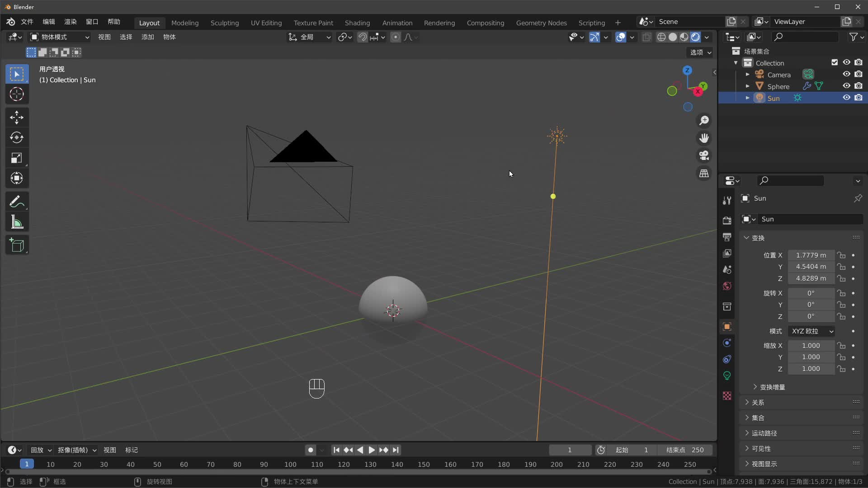Open the Output properties tab
The height and width of the screenshot is (488, 868).
tap(727, 237)
